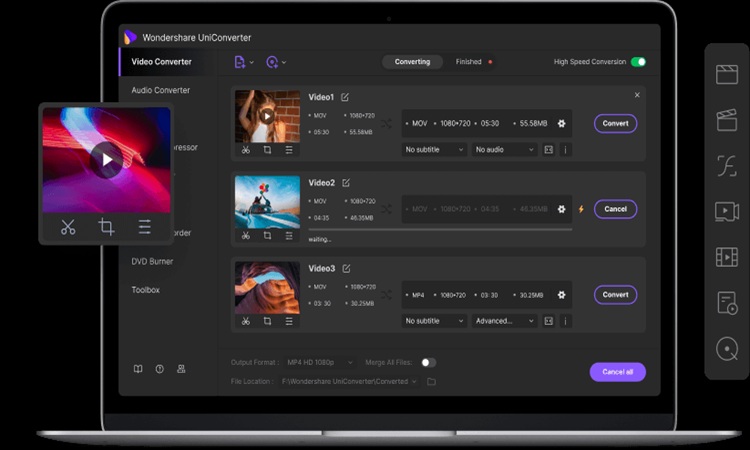Screen dimensions: 750x450
Task: Disable the High Speed Conversion toggle
Action: (638, 62)
